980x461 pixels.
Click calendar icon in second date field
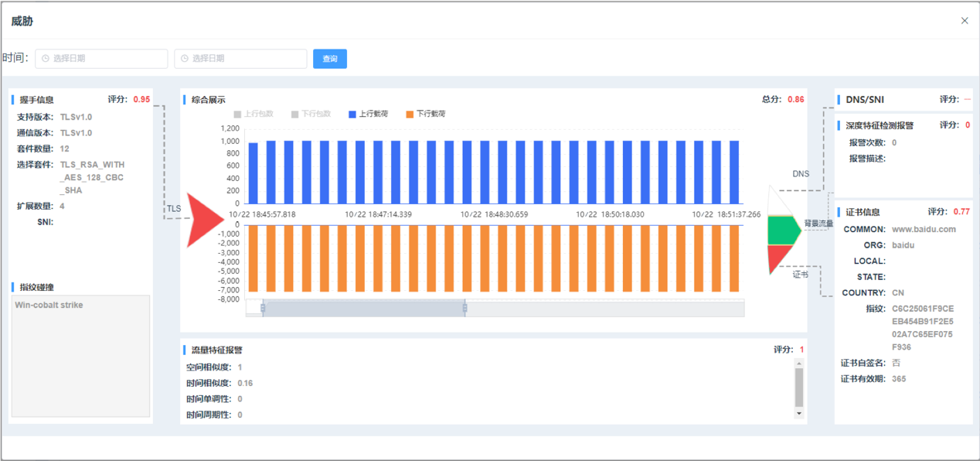click(x=185, y=59)
